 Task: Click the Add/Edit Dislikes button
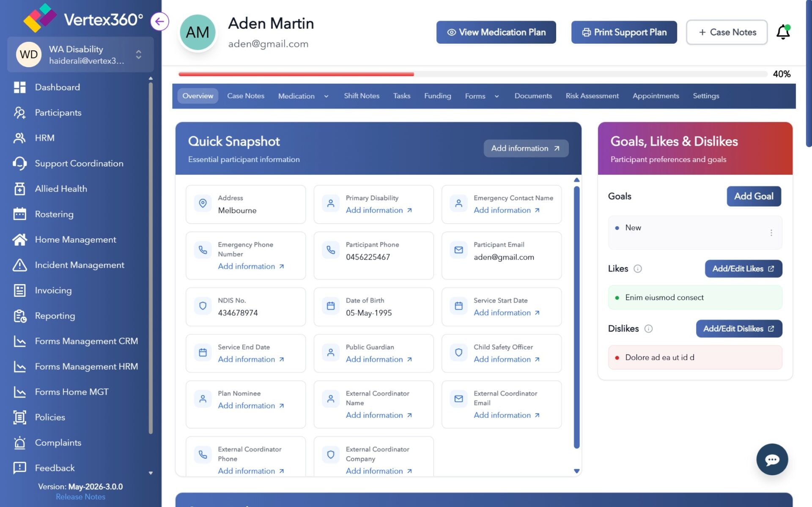(x=738, y=329)
